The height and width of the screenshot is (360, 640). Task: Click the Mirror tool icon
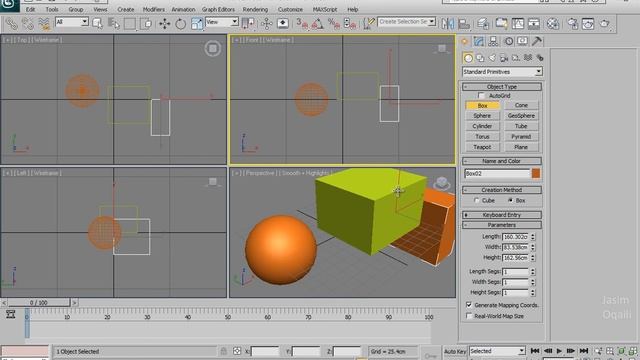tap(448, 24)
